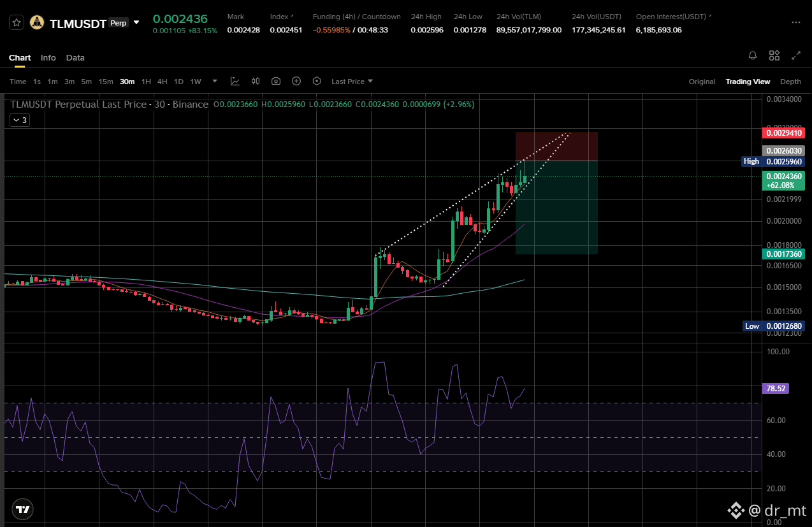Click the Low price tag 0.0012680
This screenshot has height=527, width=812.
click(772, 326)
